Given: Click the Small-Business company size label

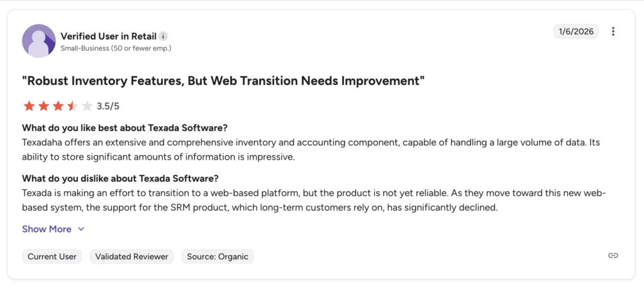Looking at the screenshot, I should (116, 48).
